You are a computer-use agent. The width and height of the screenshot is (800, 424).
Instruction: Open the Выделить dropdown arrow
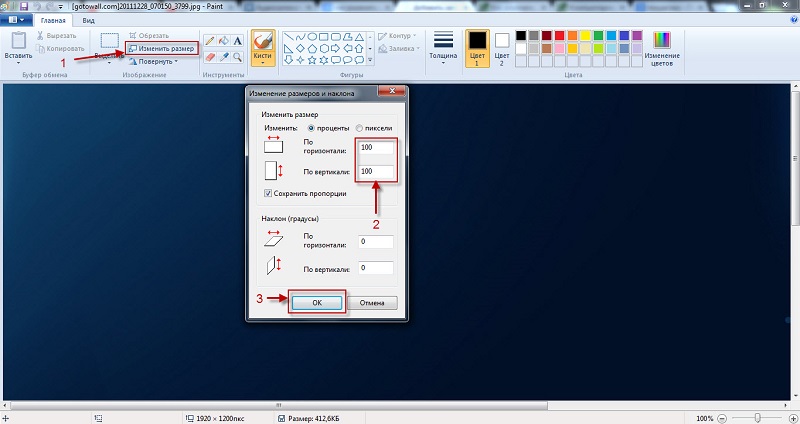click(x=109, y=63)
